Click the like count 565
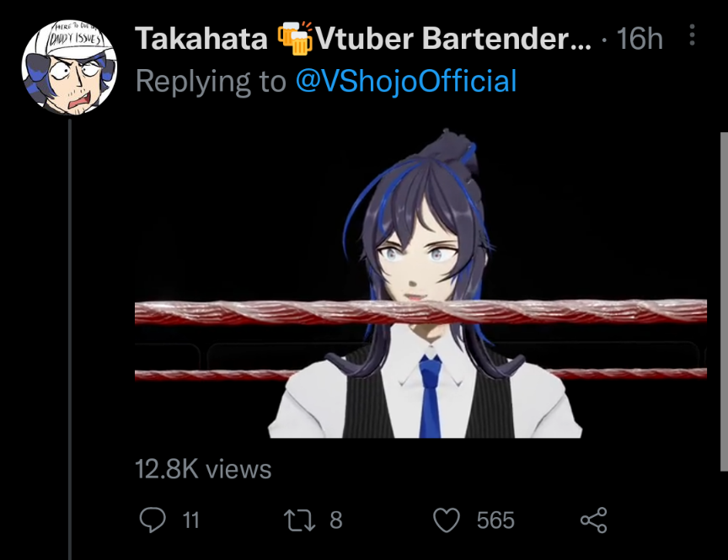Image resolution: width=728 pixels, height=560 pixels. click(495, 520)
